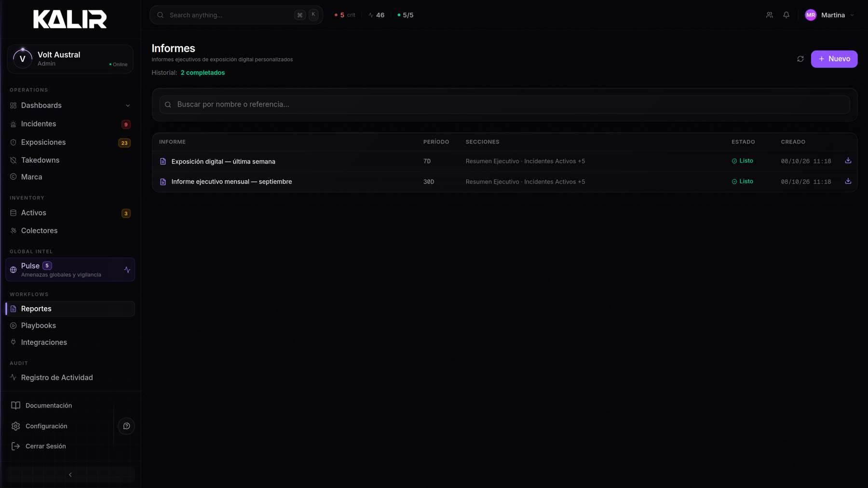Image resolution: width=868 pixels, height=488 pixels.
Task: Click the Volt Austral organization avatar
Action: [x=22, y=59]
